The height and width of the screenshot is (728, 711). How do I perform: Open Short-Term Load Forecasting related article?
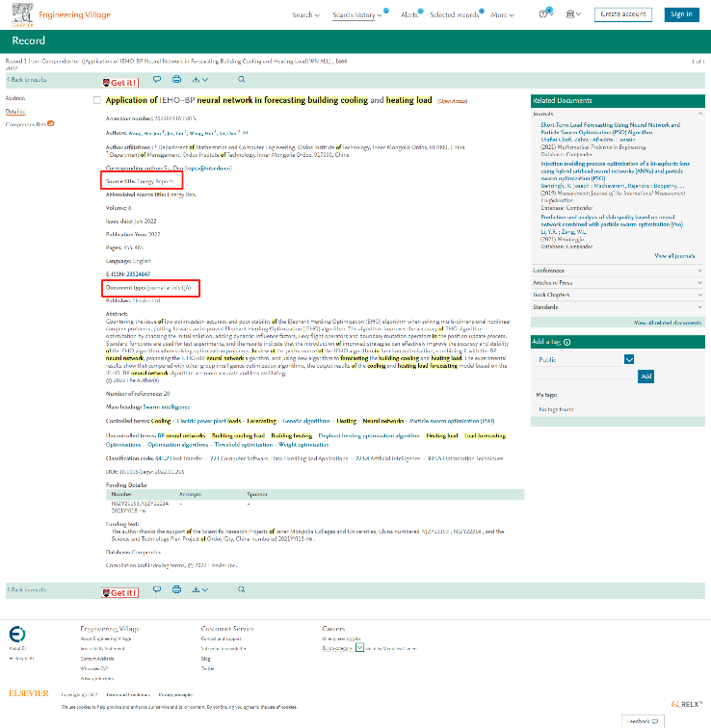(x=610, y=129)
